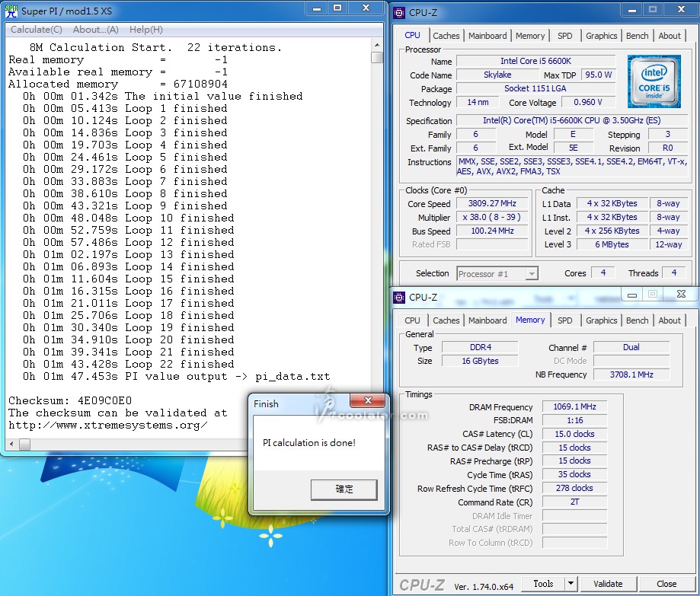
Task: Switch to CPU tab in lower CPU-Z window
Action: click(x=412, y=320)
